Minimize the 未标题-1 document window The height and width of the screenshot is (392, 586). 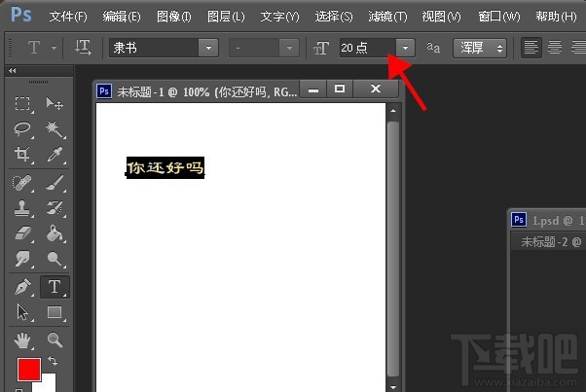313,89
